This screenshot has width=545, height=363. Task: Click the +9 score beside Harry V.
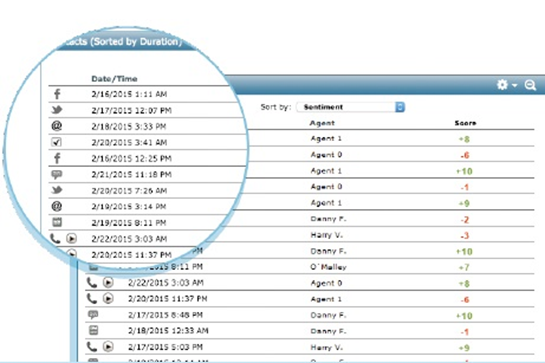click(464, 347)
